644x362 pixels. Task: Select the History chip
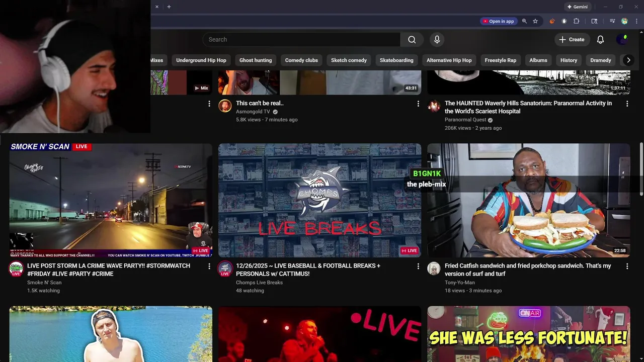coord(569,60)
